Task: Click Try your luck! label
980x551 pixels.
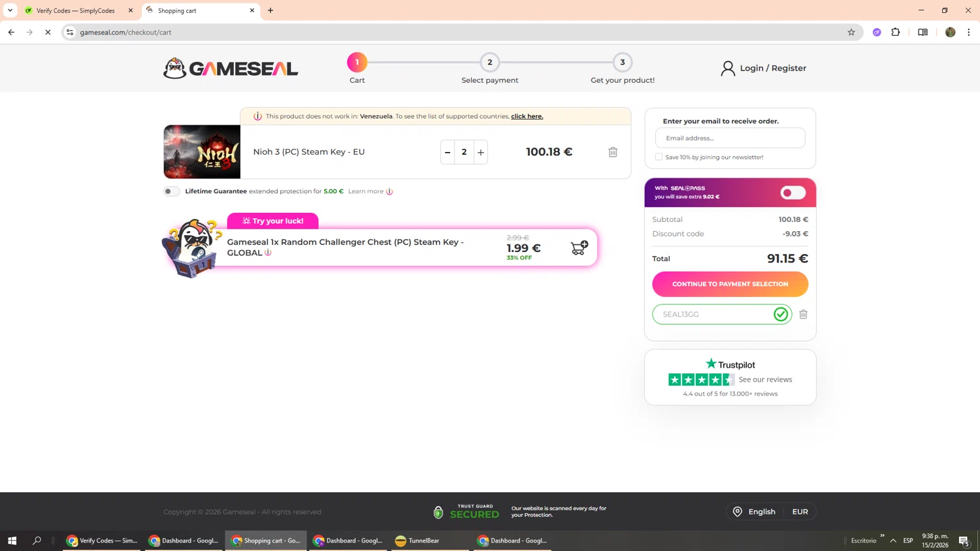Action: point(272,221)
